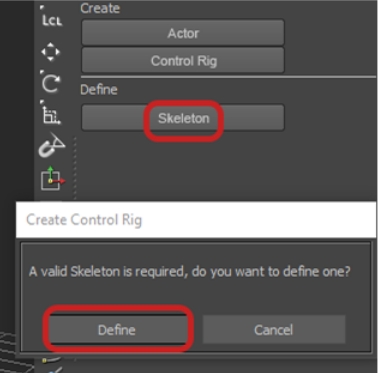Confirm with the Define dialog button
The image size is (378, 373).
point(117,330)
